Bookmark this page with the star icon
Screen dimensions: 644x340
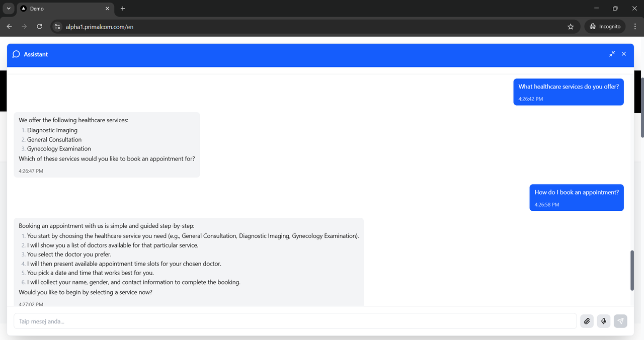coord(571,27)
